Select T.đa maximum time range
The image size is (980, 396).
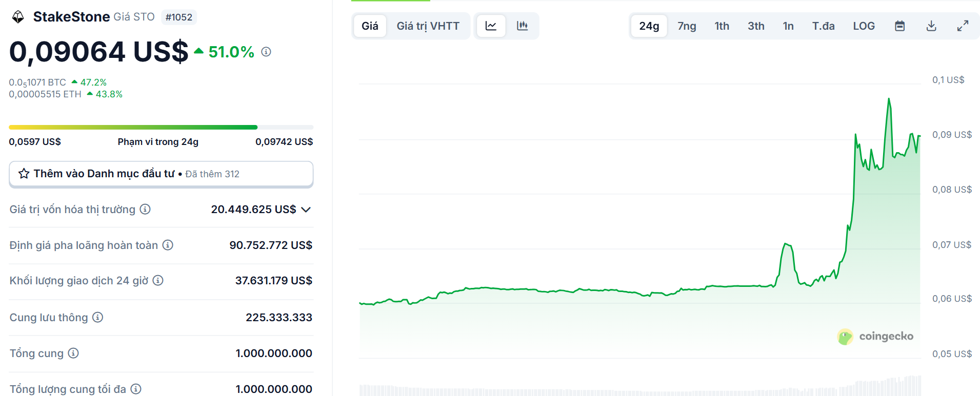coord(823,26)
